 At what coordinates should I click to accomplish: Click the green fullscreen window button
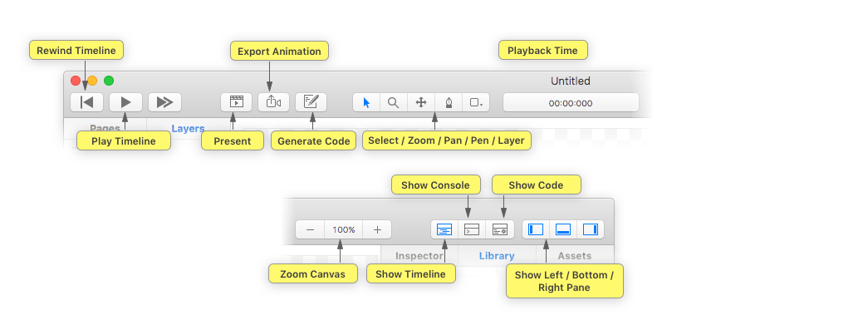[109, 81]
